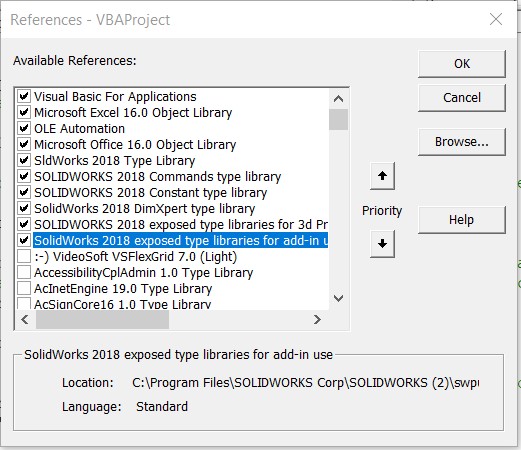Select 'SldWorks 2018 Type Library' entry
The height and width of the screenshot is (450, 521).
115,160
